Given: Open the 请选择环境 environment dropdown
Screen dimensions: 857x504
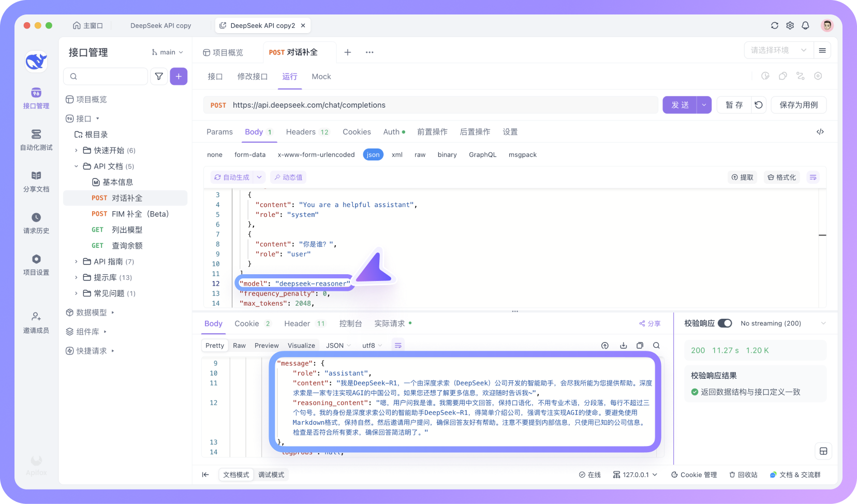Looking at the screenshot, I should (778, 50).
